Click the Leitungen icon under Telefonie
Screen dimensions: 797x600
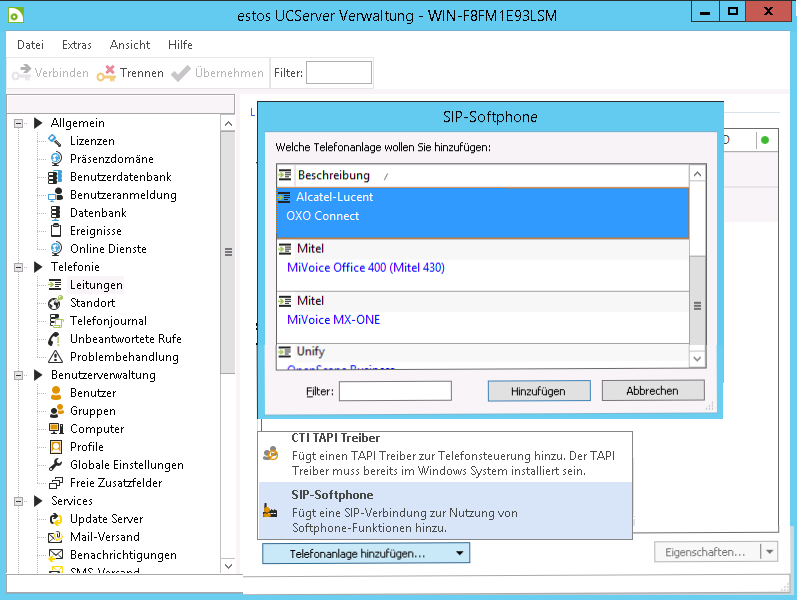55,285
